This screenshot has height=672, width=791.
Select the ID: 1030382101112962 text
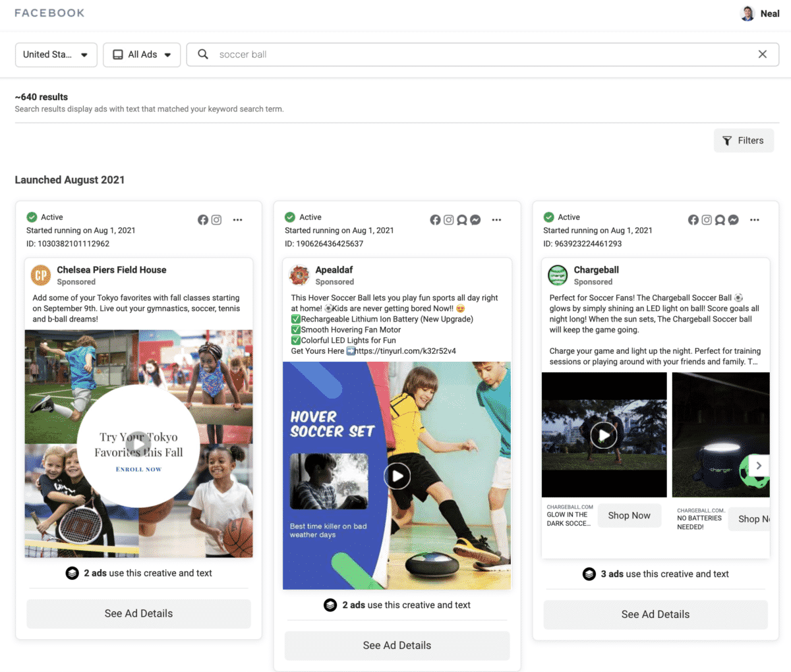(68, 244)
